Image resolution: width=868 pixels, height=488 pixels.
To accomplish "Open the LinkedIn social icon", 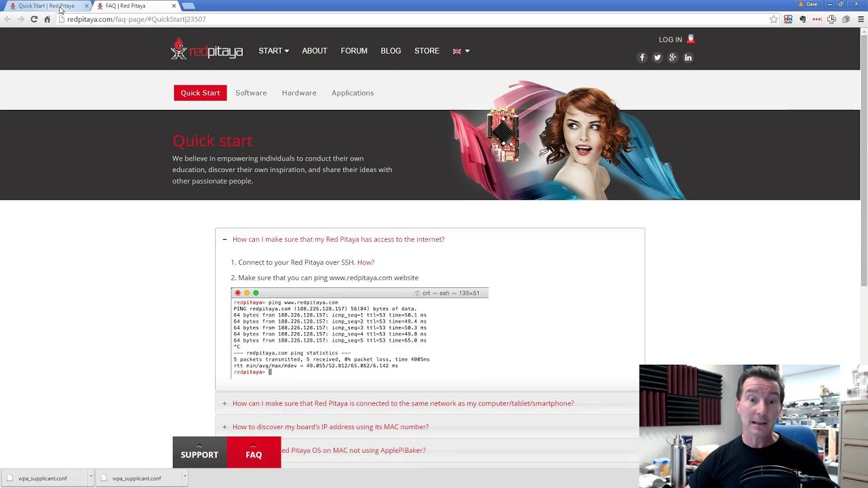I will pos(688,58).
